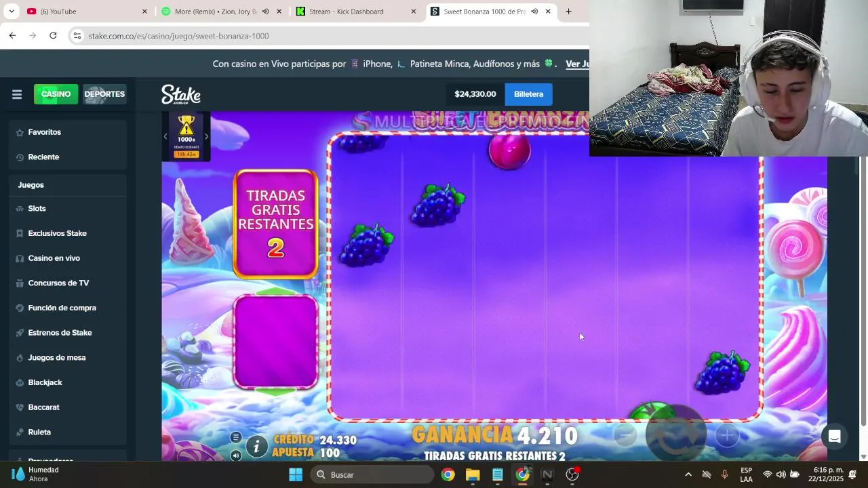Open Casino en vivo category

(x=68, y=258)
